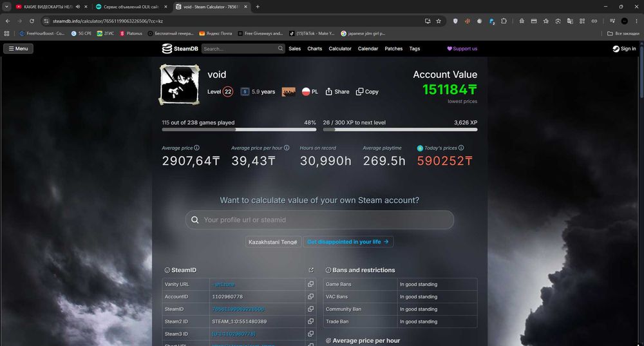Copy the SteamID value

pyautogui.click(x=310, y=309)
